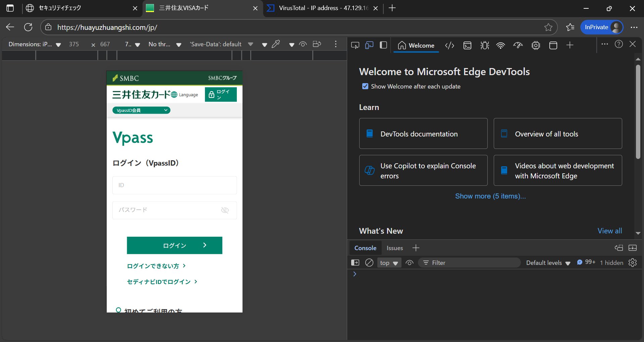644x342 pixels.
Task: Open the Network panel wifi icon
Action: [501, 45]
